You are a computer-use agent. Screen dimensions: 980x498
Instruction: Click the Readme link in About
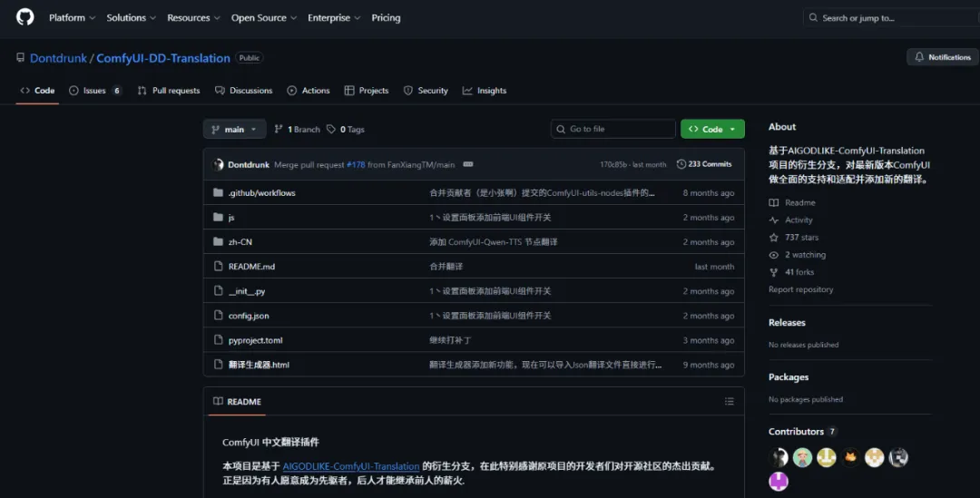792,202
